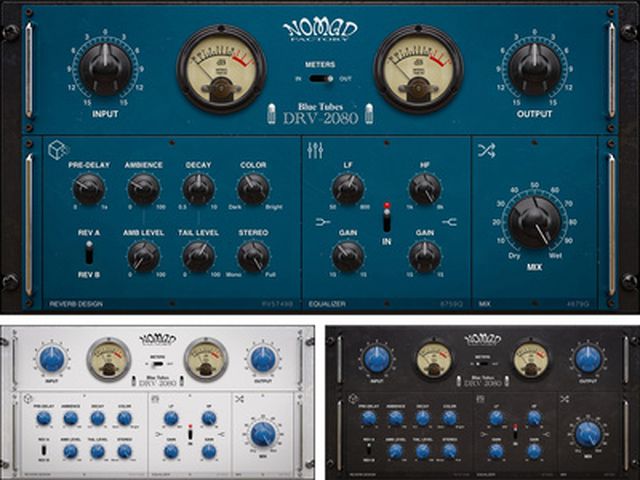The height and width of the screenshot is (480, 640).
Task: Click the Blue Tubes DRV-2080 title
Action: [320, 113]
